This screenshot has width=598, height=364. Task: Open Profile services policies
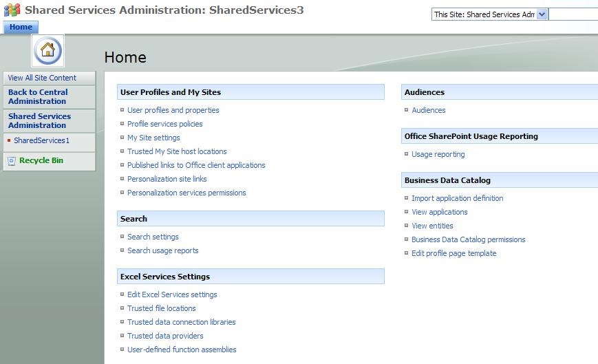pyautogui.click(x=164, y=124)
